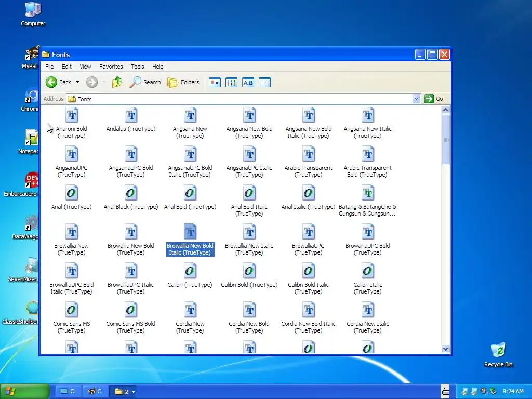Select the Arial Bold font icon
The image size is (532, 399).
pos(190,193)
